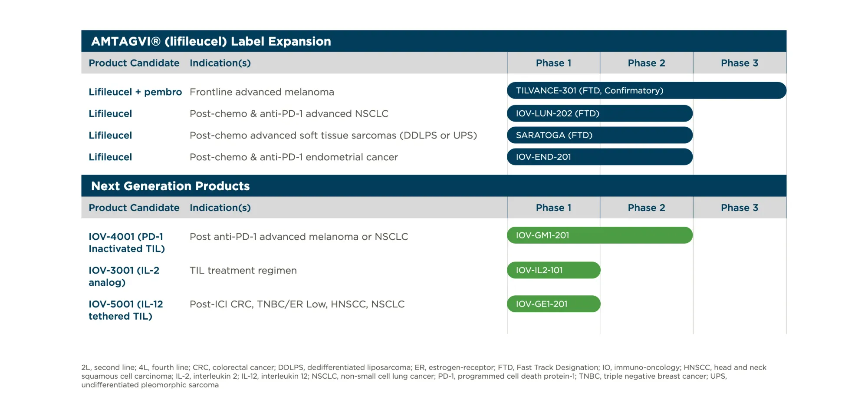868x413 pixels.
Task: Click Indication(s) header in Label Expansion table
Action: tap(220, 63)
